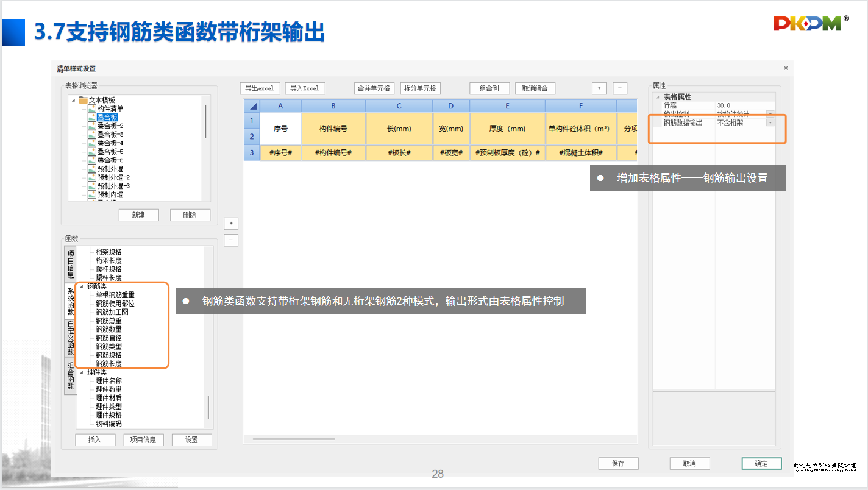Open the 钢筋数据输出 dropdown

(770, 122)
